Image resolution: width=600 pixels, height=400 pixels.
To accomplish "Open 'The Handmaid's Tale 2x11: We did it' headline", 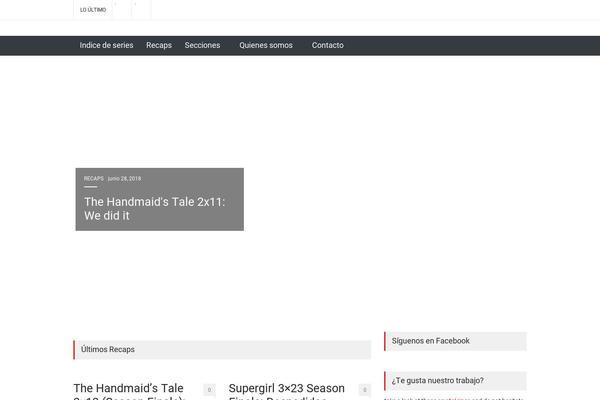I will point(155,209).
